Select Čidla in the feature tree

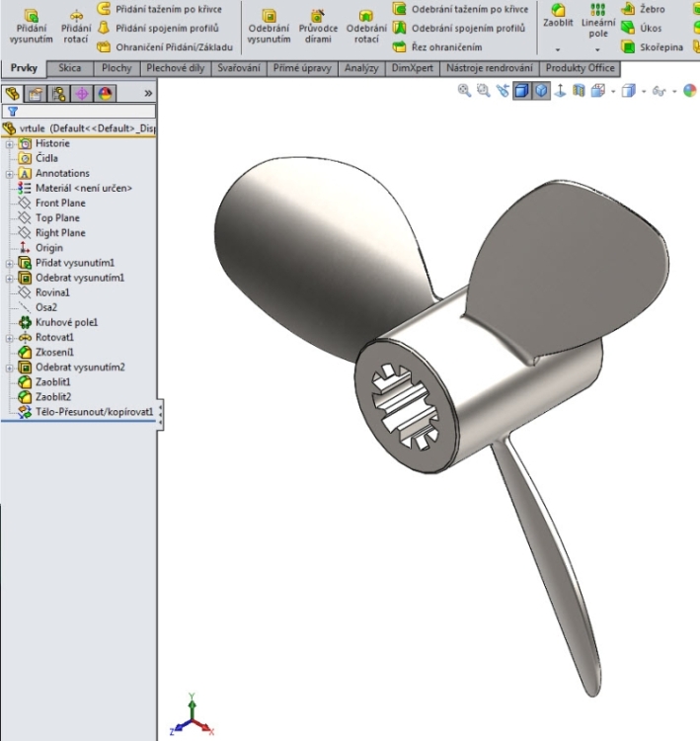coord(38,158)
